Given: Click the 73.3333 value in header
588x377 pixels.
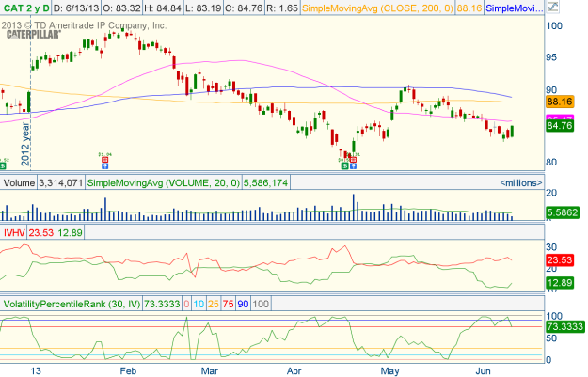Looking at the screenshot, I should tap(162, 304).
